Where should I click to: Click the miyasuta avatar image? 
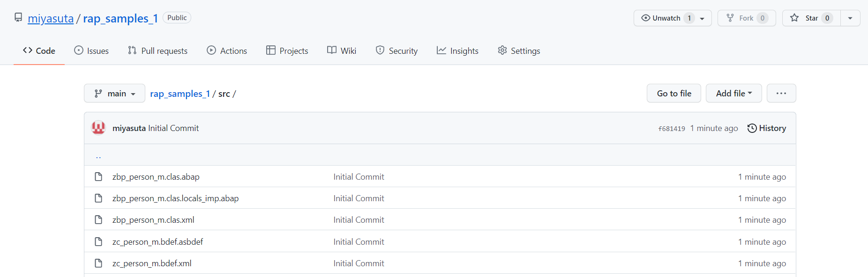pos(98,128)
